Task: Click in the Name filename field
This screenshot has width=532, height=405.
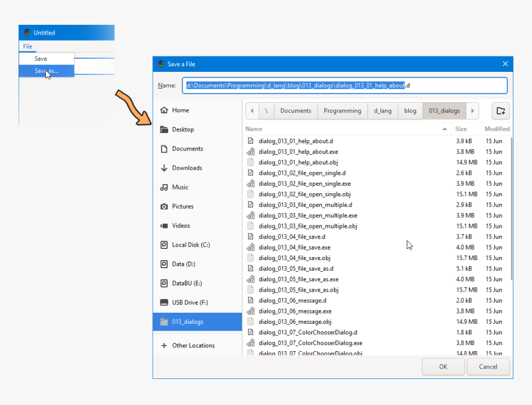Action: (x=345, y=85)
